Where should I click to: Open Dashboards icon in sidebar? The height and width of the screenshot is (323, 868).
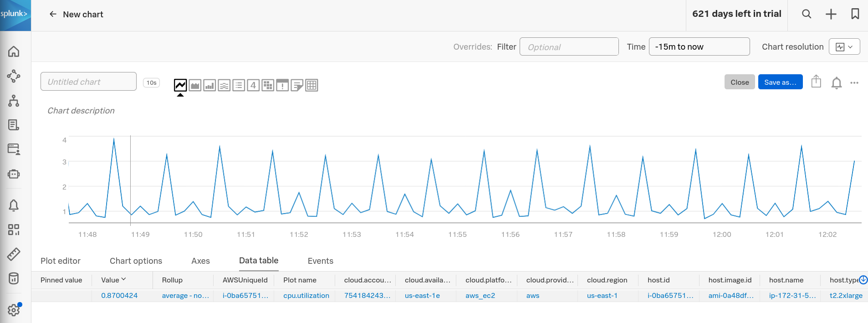tap(14, 230)
